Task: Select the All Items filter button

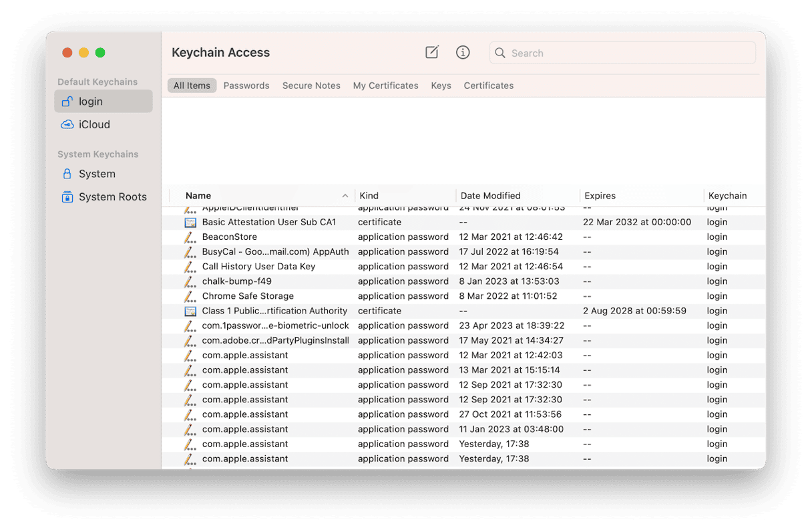Action: [192, 86]
